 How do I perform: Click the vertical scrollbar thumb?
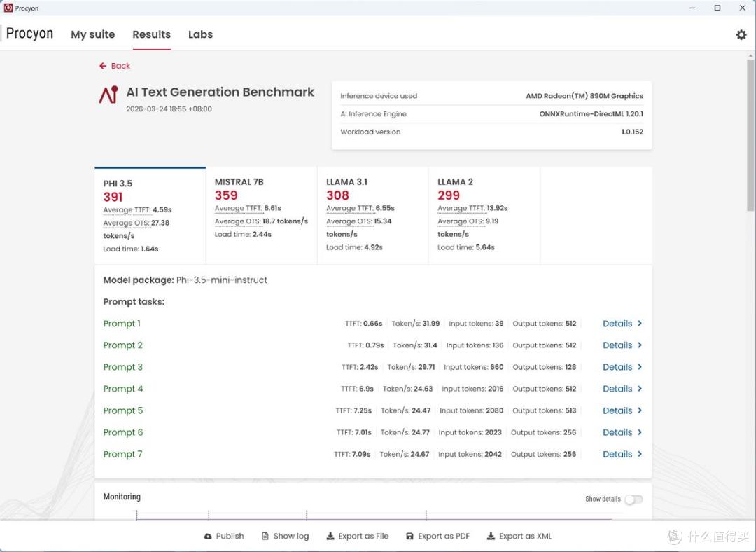coord(750,135)
